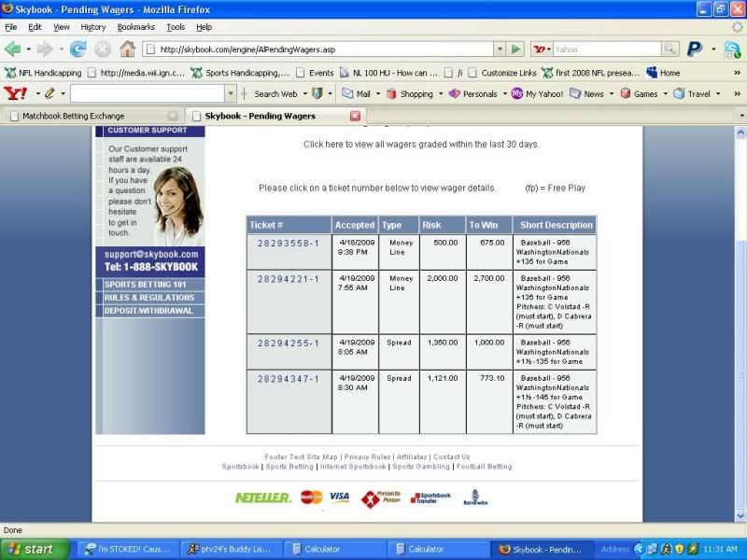The image size is (747, 560).
Task: Click the URL address bar field
Action: 319,49
